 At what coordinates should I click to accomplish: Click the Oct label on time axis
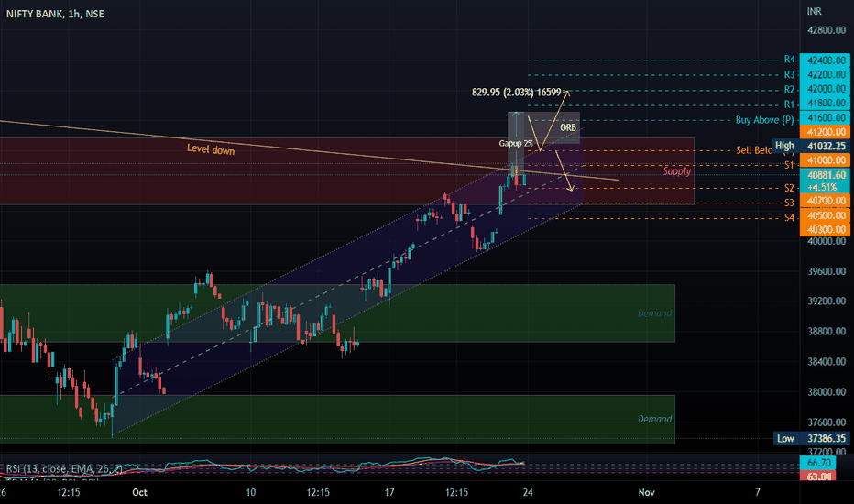point(139,492)
